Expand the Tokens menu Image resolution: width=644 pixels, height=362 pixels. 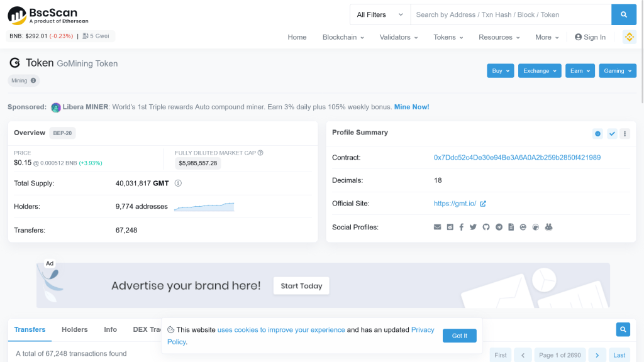pyautogui.click(x=448, y=37)
